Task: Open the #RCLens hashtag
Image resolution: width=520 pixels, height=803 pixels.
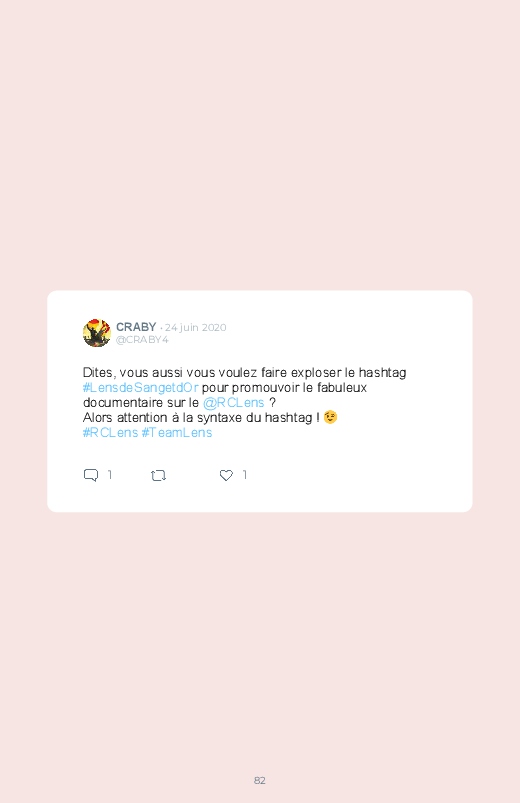Action: coord(110,433)
